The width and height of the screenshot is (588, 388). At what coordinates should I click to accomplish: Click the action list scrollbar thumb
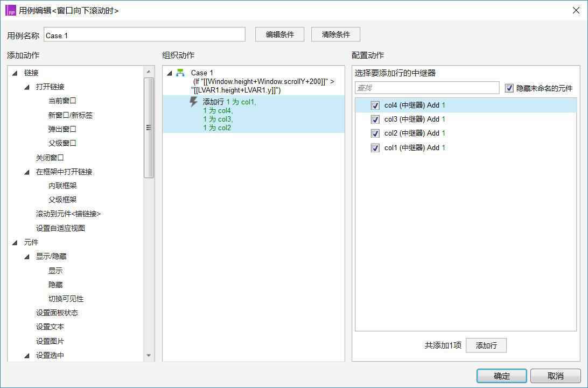[149, 128]
